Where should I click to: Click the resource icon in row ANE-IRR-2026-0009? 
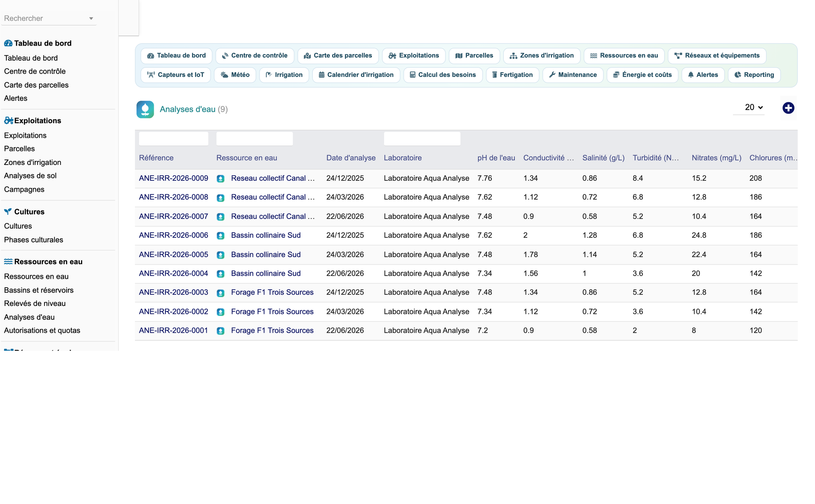tap(221, 179)
